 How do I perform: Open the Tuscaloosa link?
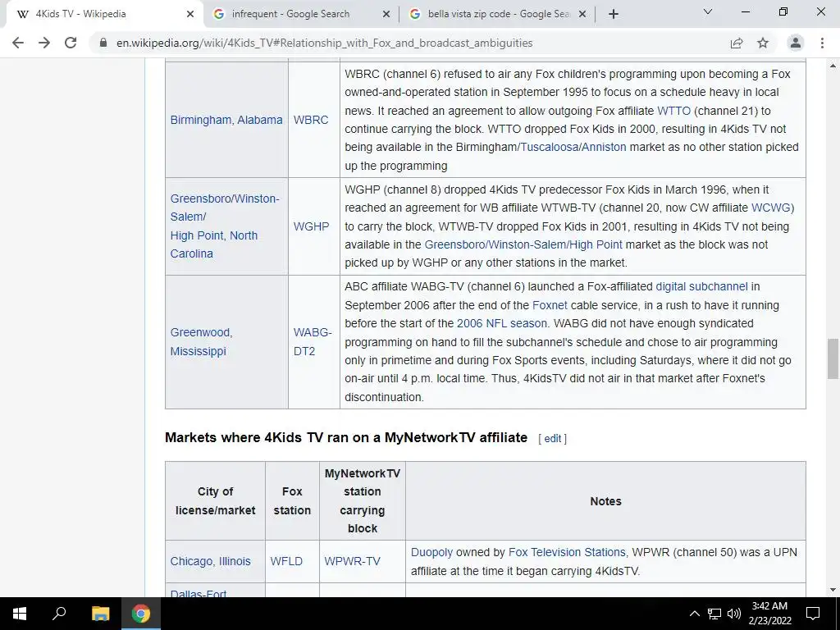pos(549,147)
